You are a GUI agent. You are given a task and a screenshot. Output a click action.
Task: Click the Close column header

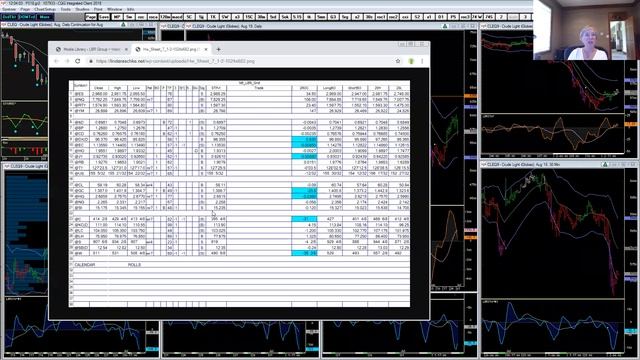point(98,88)
